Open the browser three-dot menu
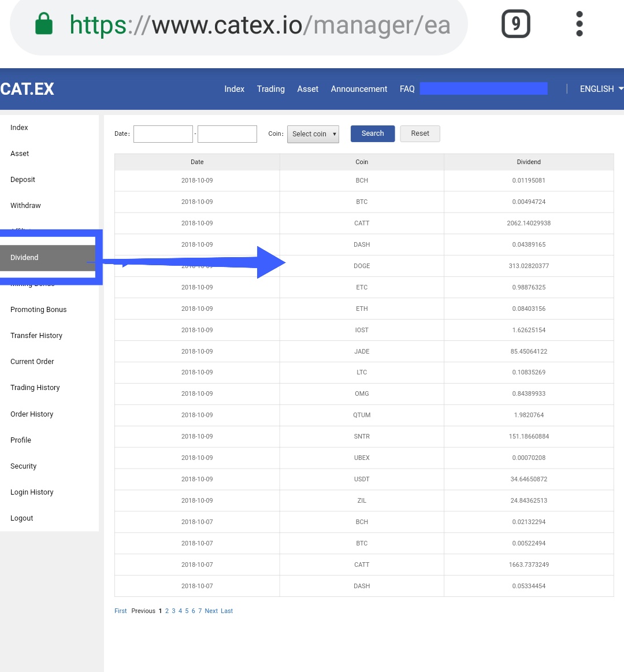 [x=580, y=24]
